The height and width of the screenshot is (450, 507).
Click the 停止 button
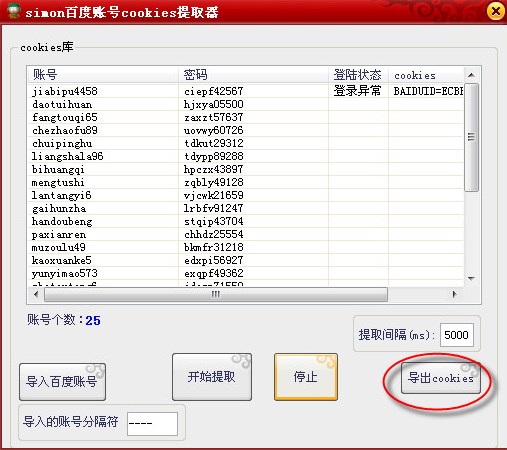306,377
